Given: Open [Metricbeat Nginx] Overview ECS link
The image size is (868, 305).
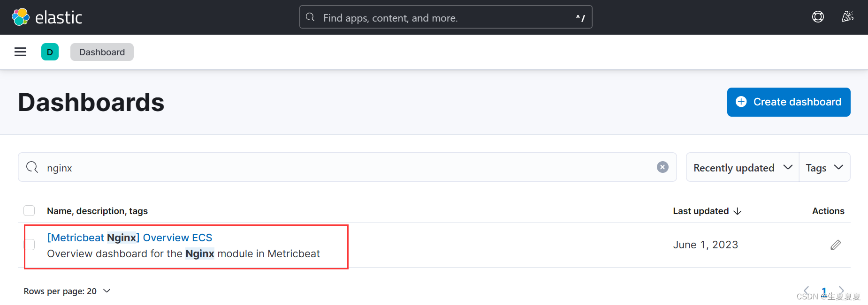Looking at the screenshot, I should click(129, 238).
